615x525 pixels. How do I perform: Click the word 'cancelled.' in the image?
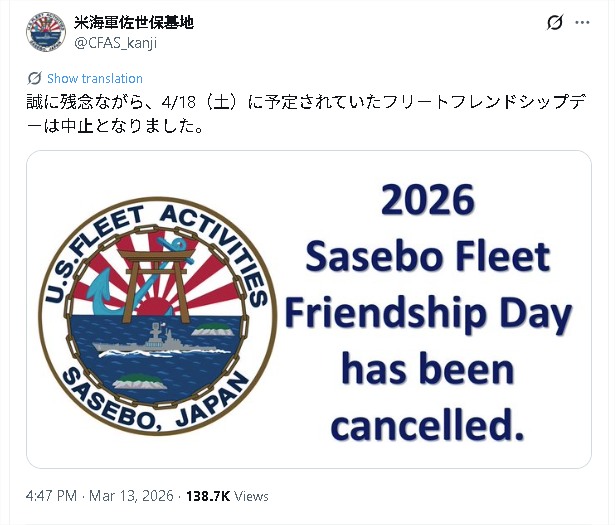[x=428, y=427]
